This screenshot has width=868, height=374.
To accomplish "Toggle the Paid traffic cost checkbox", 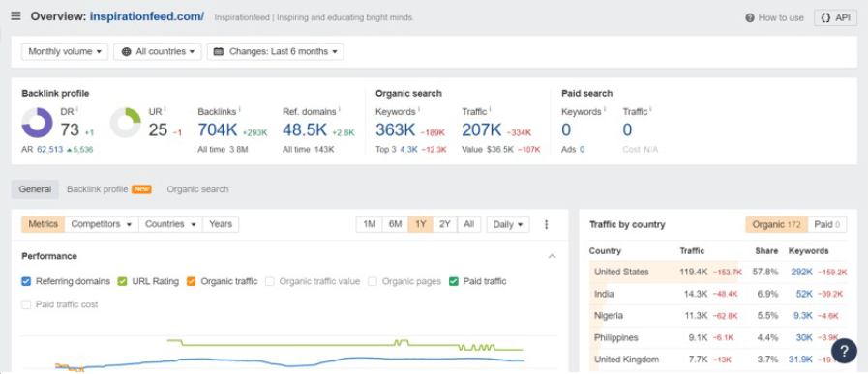I will pos(26,304).
